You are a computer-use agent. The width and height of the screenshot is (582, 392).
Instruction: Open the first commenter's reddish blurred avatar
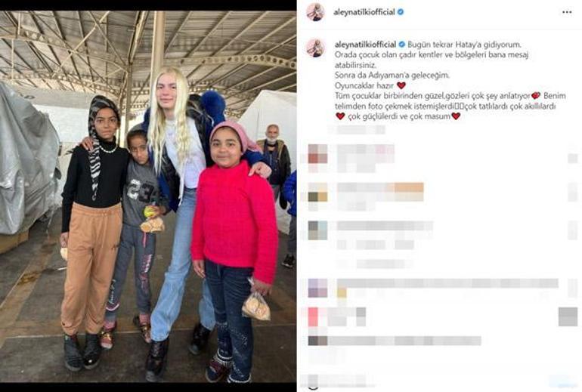317,154
